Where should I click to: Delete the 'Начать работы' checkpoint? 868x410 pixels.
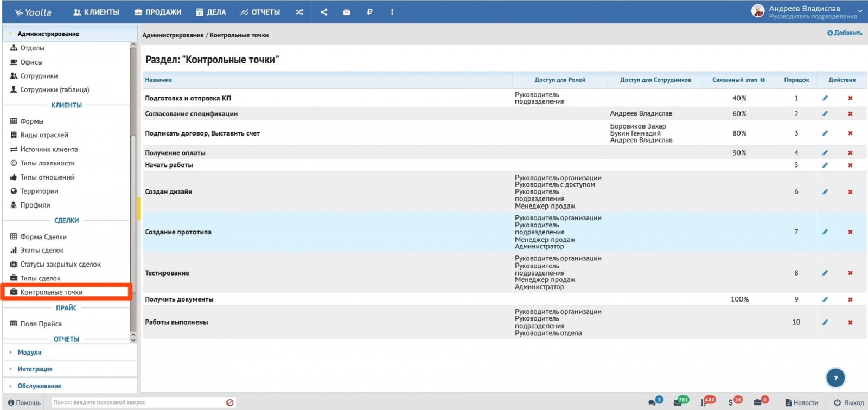pyautogui.click(x=850, y=165)
